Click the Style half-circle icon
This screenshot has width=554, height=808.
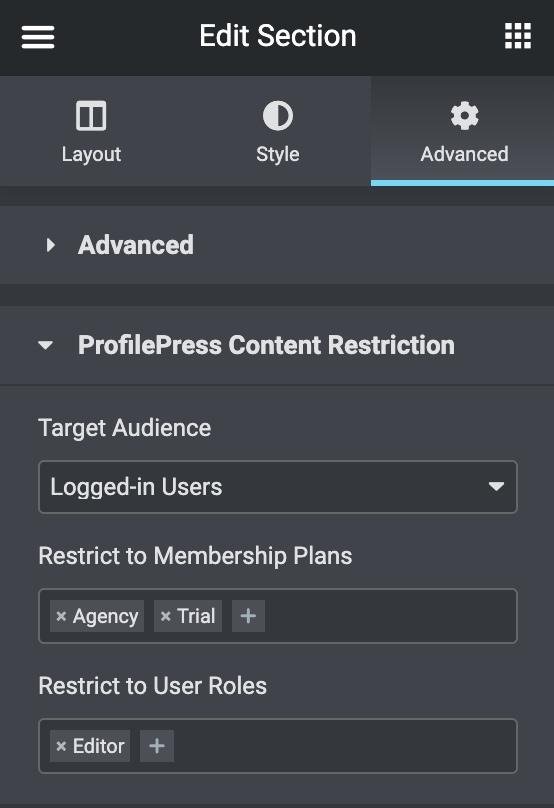[278, 115]
